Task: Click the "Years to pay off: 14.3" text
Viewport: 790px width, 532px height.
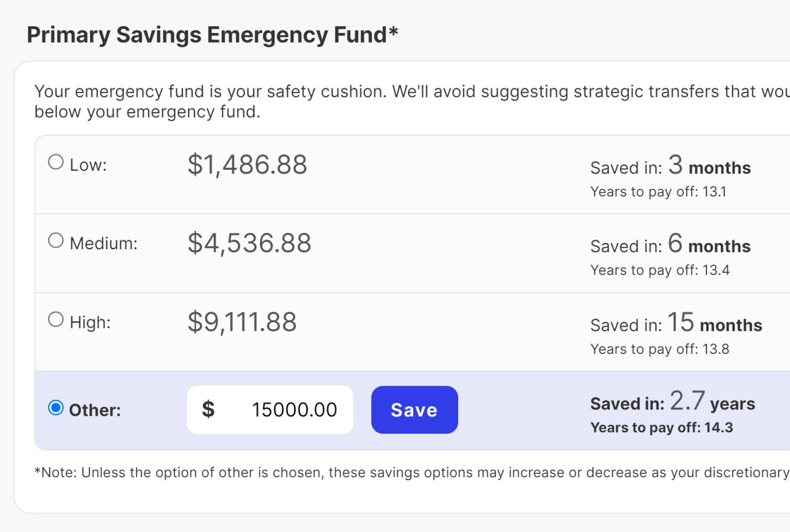Action: point(661,428)
